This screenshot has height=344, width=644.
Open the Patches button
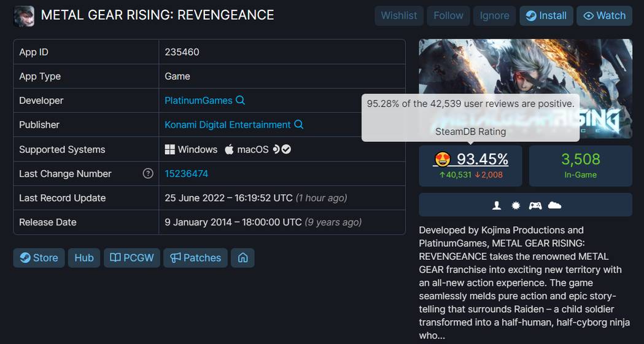tap(195, 257)
